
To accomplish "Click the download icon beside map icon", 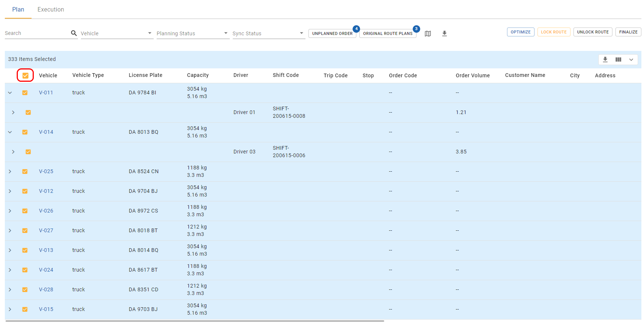I will tap(444, 33).
